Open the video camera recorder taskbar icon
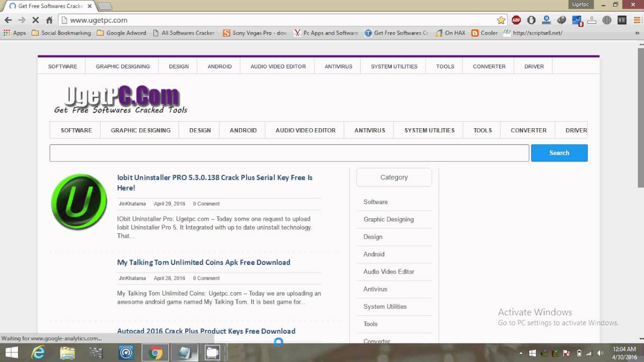 pos(213,353)
